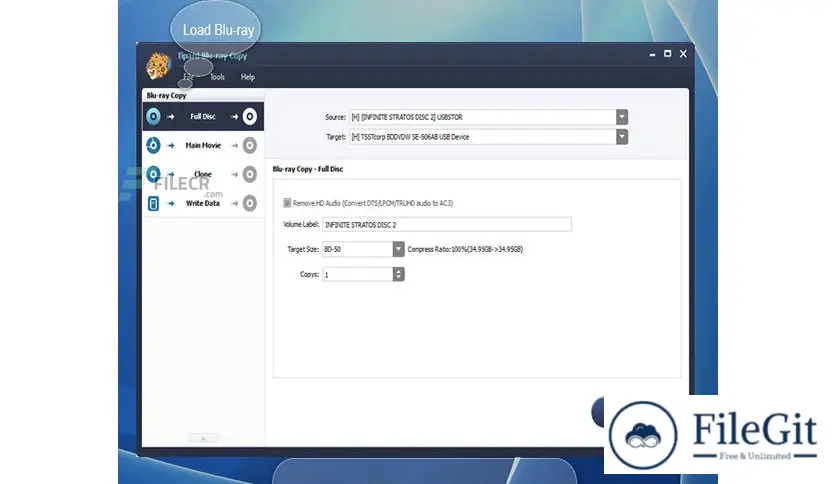Expand the Source drive dropdown
Screen dimensions: 836x484
[622, 117]
